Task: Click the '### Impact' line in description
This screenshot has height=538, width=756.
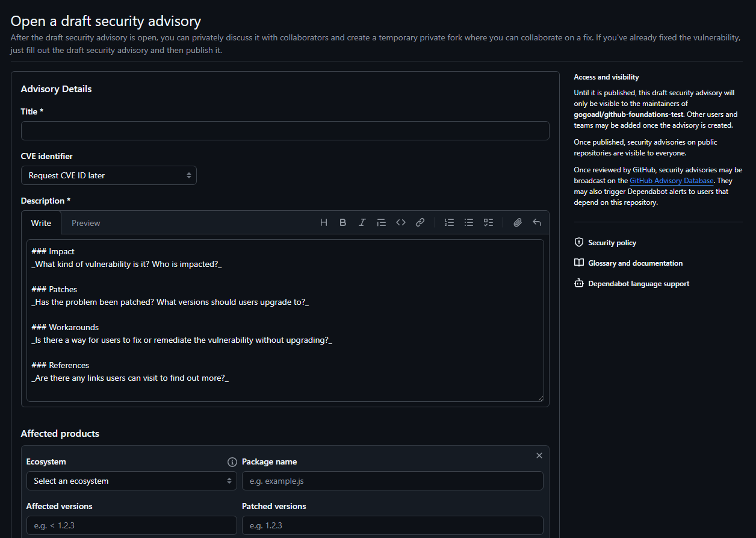Action: tap(53, 251)
